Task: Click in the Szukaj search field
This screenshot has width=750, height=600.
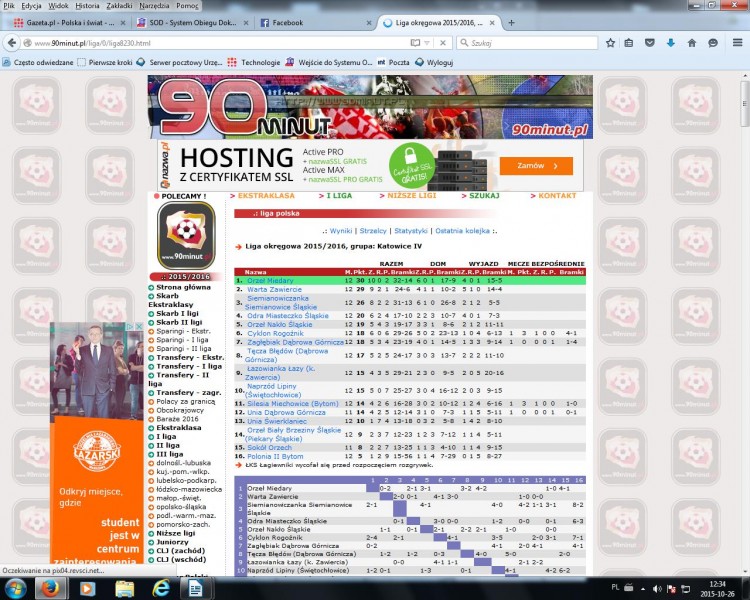Action: click(528, 43)
